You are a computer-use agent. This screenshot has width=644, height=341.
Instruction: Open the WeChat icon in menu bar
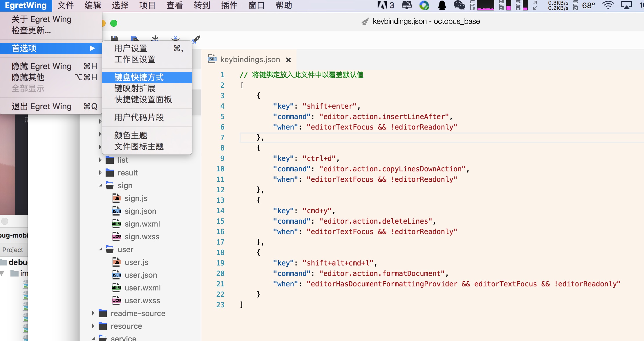pos(459,5)
